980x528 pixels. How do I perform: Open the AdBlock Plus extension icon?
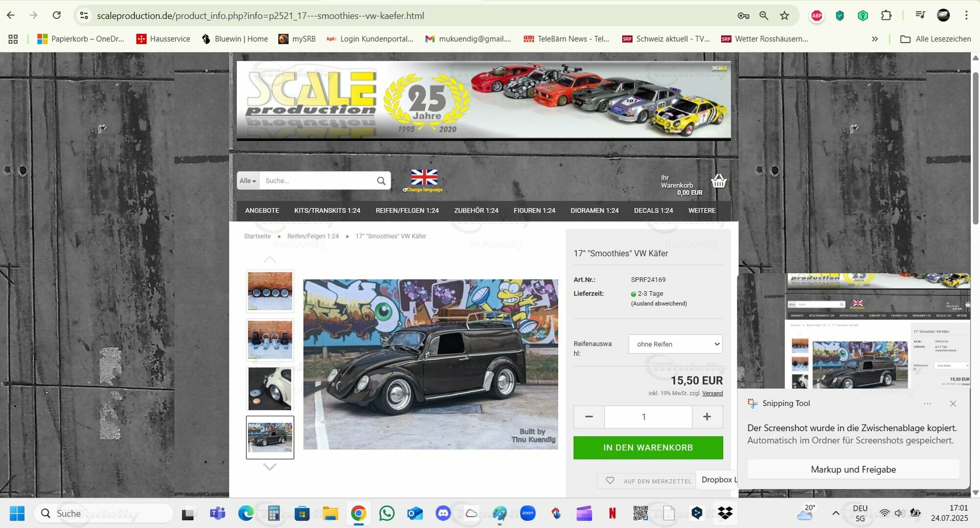coord(816,16)
